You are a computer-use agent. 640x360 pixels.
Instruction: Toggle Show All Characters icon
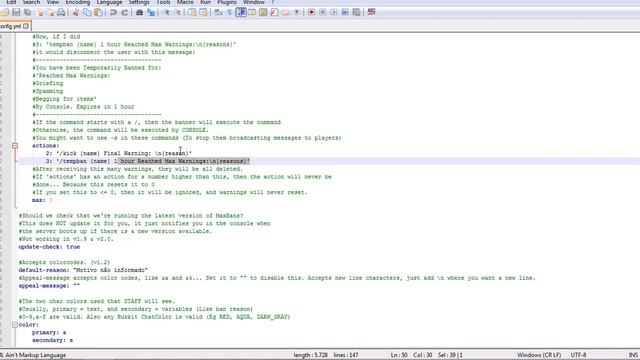[229, 12]
